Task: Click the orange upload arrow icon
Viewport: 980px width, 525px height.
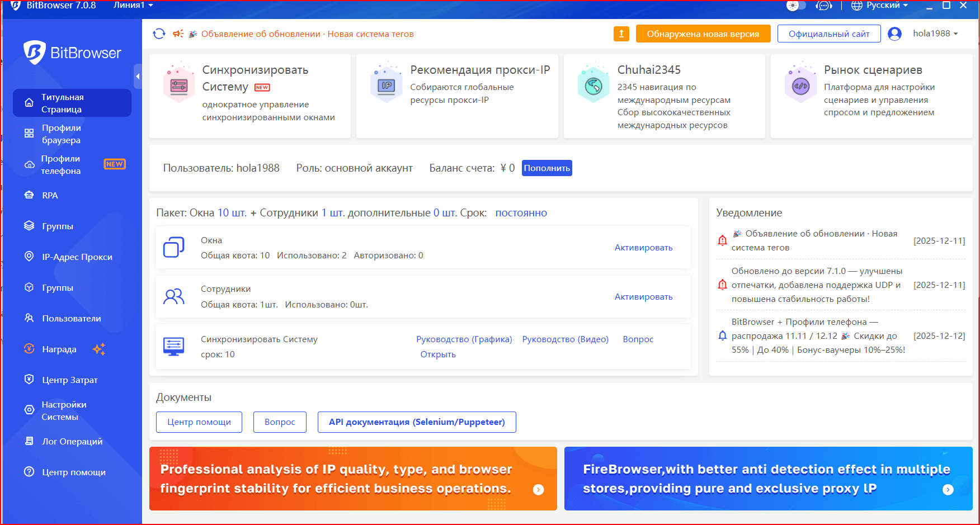Action: click(x=621, y=34)
